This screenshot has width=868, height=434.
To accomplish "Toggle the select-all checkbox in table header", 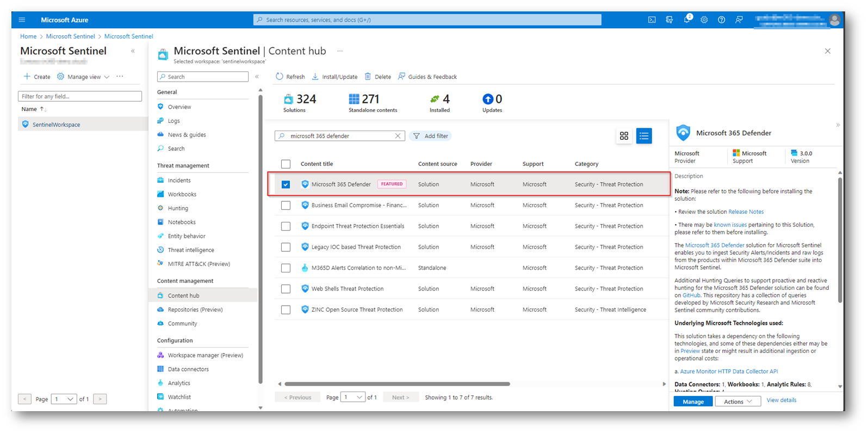I will [286, 164].
